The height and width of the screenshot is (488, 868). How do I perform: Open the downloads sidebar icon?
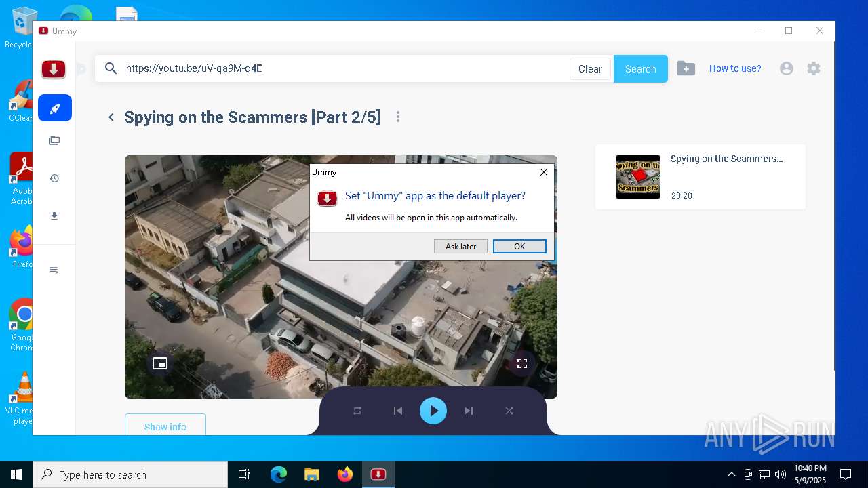[x=54, y=216]
